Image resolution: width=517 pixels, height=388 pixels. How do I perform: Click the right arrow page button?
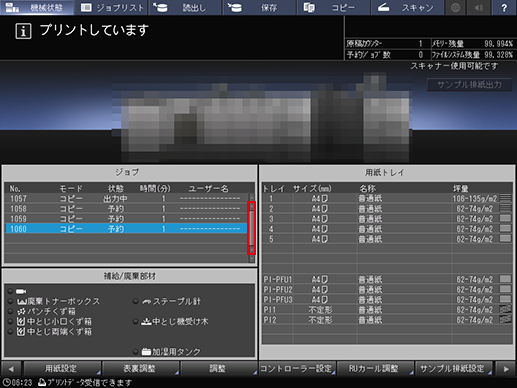coord(506,369)
